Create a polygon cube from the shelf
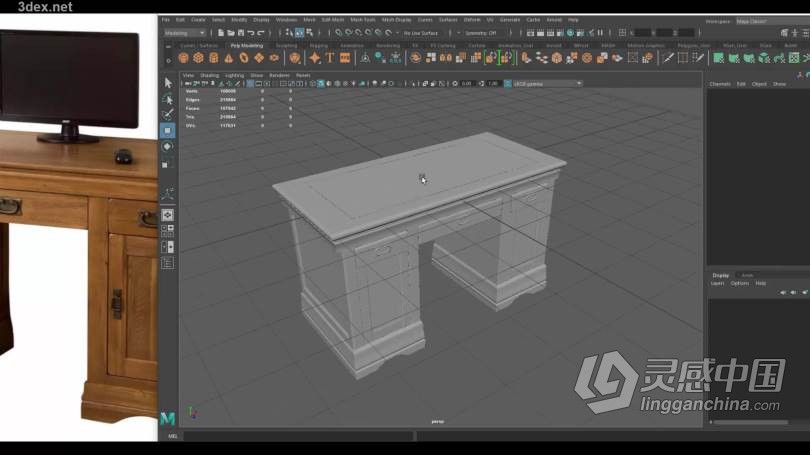This screenshot has height=455, width=810. (198, 58)
